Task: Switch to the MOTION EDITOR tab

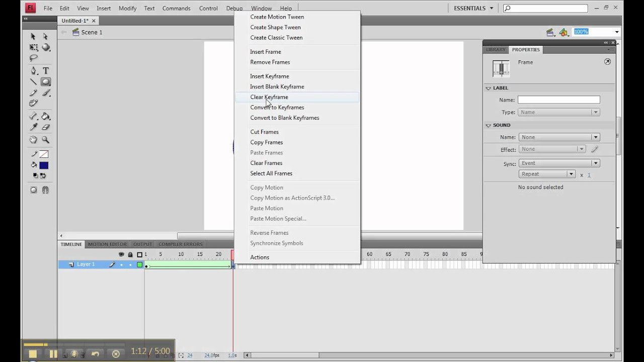Action: click(x=107, y=244)
